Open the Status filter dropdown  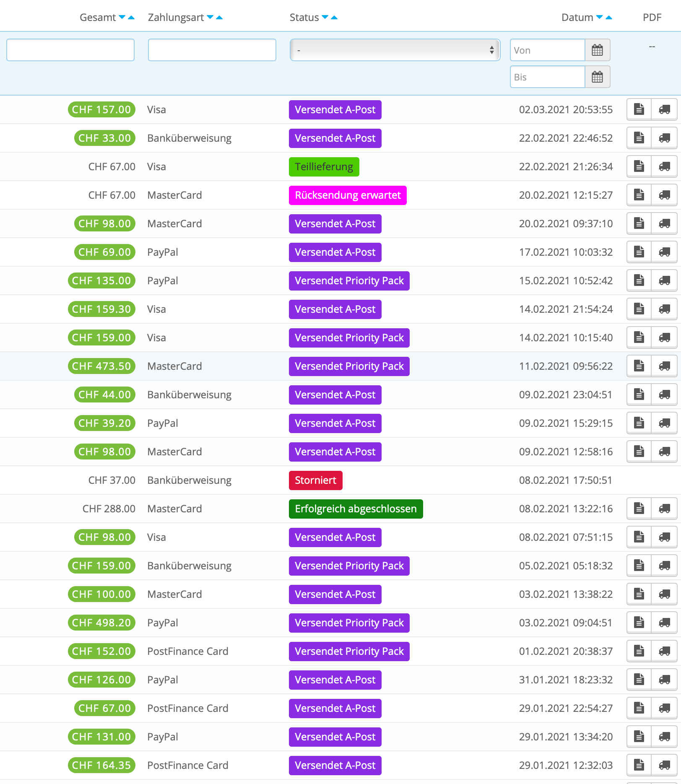point(395,50)
